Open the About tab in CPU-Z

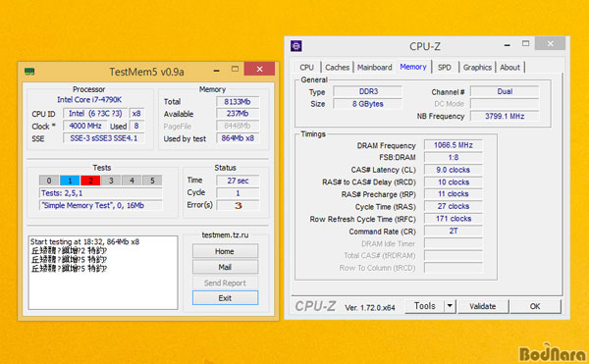pyautogui.click(x=509, y=67)
